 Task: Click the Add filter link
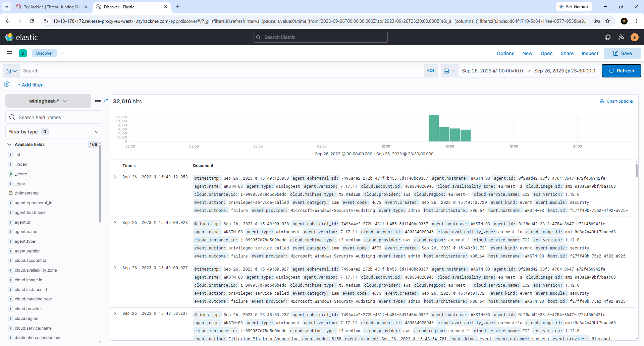click(30, 85)
